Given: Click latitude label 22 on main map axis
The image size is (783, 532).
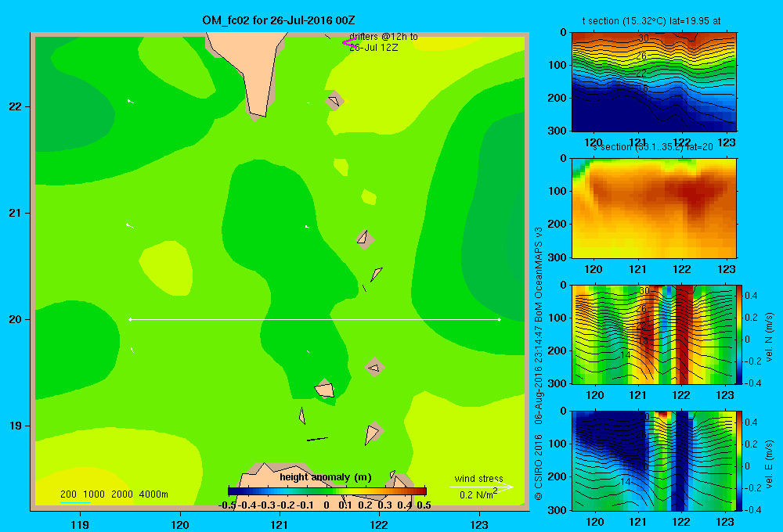Looking at the screenshot, I should [x=15, y=106].
